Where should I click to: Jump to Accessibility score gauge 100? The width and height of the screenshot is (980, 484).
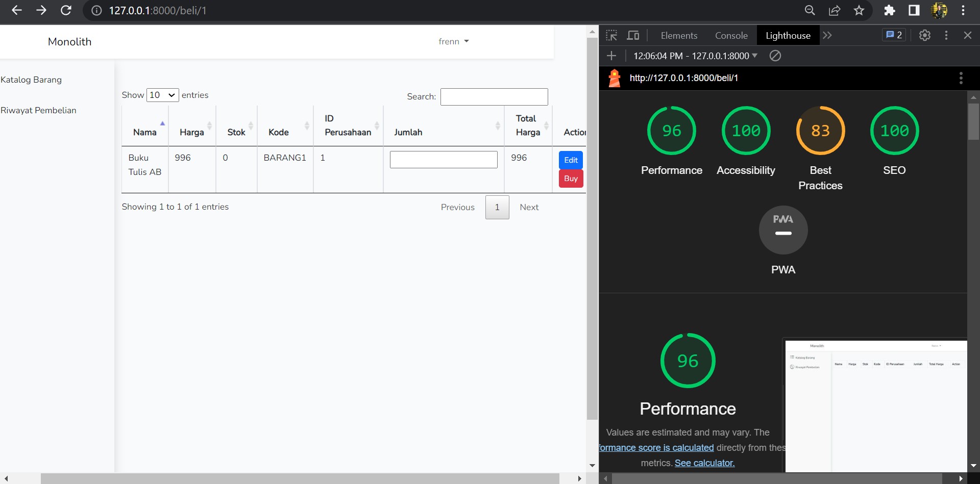(x=746, y=131)
